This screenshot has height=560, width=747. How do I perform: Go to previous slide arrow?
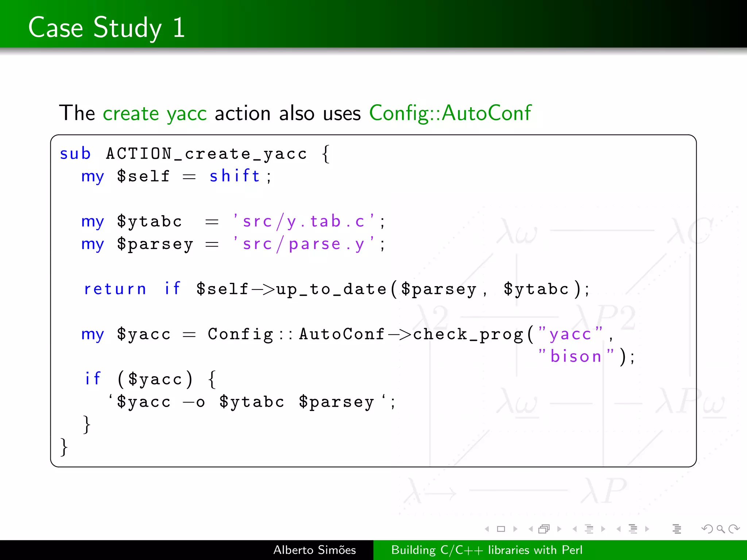click(x=487, y=529)
